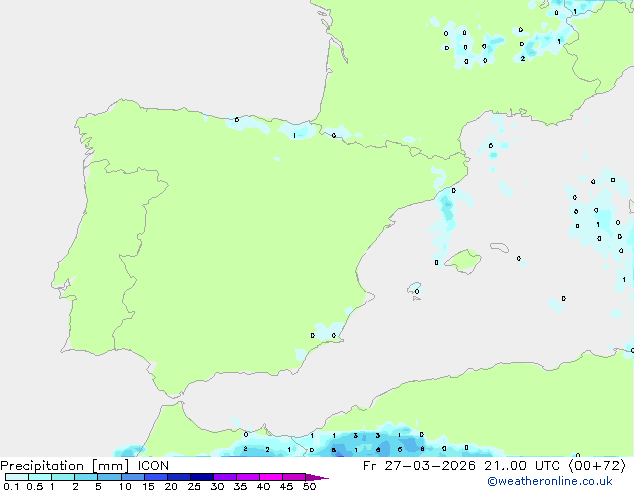
Task: Click the 20–25 mm dark blue legend swatch
Action: tap(179, 477)
